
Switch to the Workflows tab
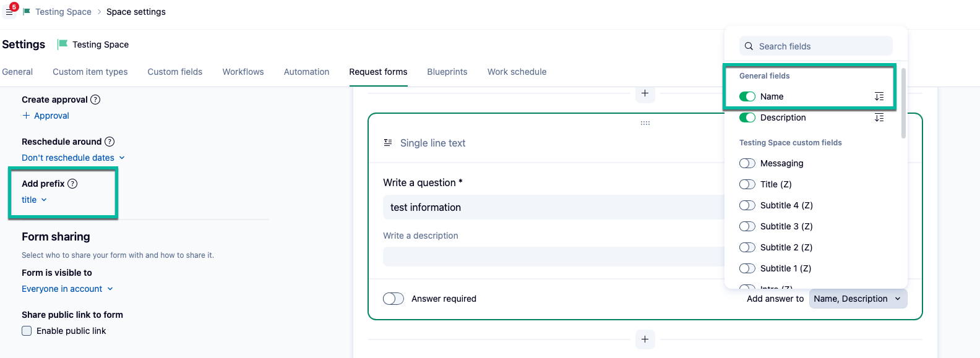pyautogui.click(x=243, y=72)
